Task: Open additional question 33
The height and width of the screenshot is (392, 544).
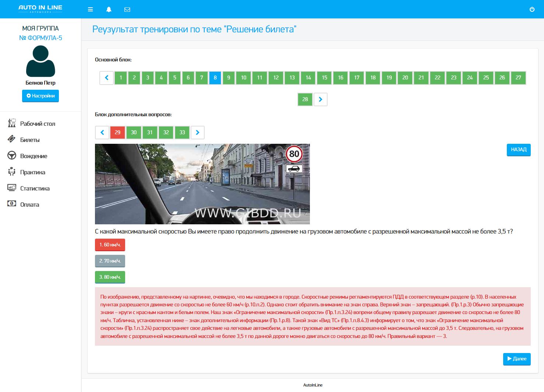Action: pyautogui.click(x=182, y=132)
